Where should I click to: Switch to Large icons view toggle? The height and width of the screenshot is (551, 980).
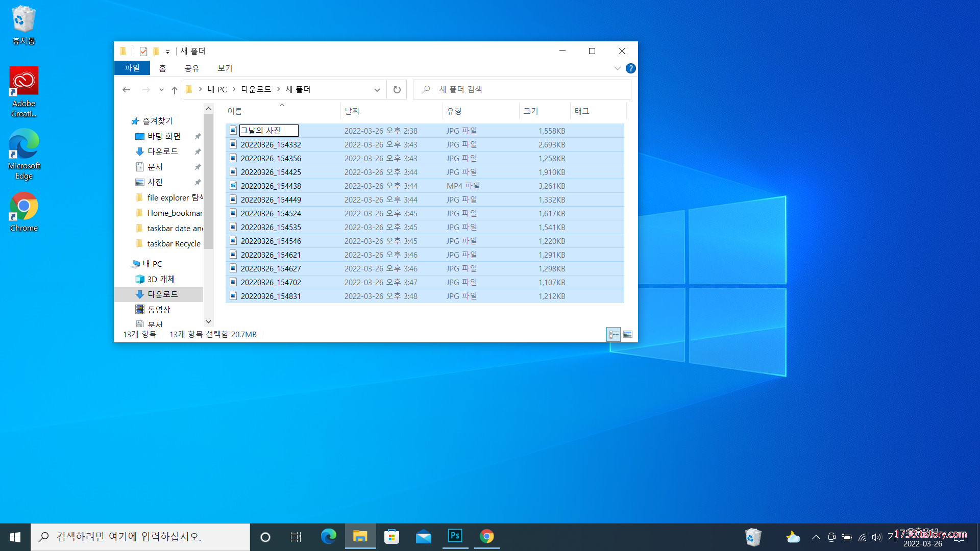point(628,334)
